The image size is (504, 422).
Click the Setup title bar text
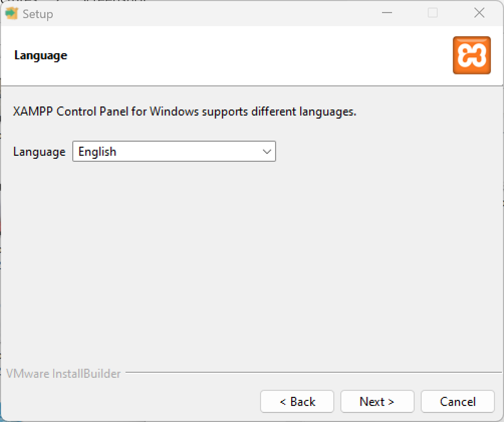click(37, 14)
